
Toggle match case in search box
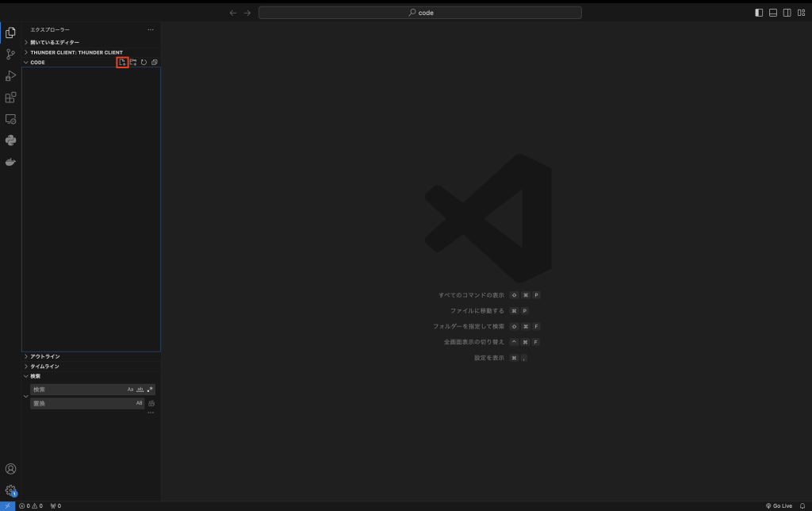131,390
